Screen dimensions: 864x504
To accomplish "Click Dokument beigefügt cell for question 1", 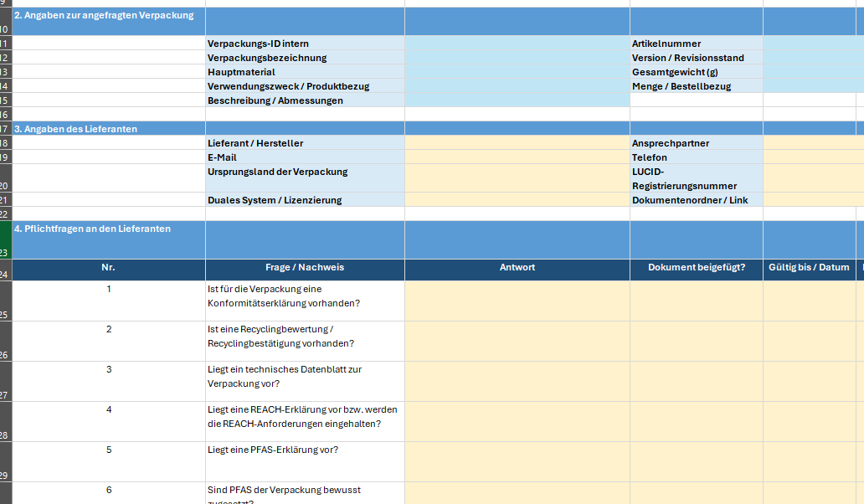I will 697,301.
